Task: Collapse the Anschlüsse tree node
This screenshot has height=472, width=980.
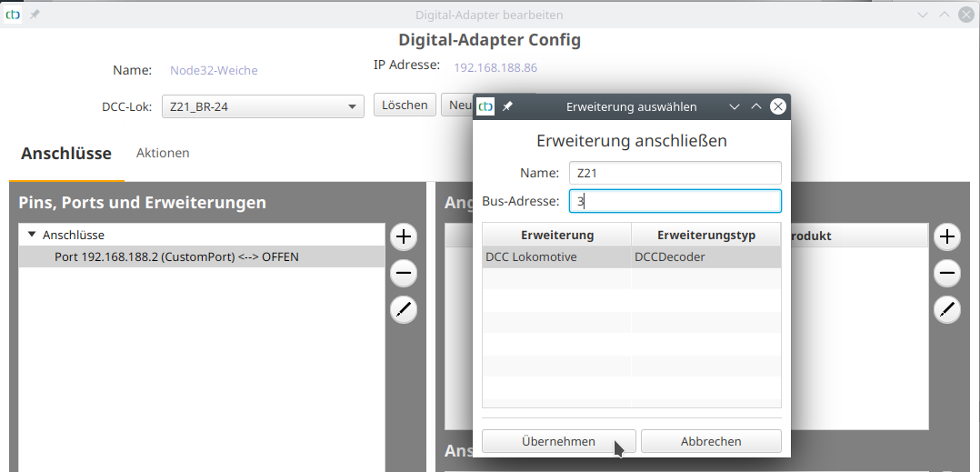Action: point(32,235)
